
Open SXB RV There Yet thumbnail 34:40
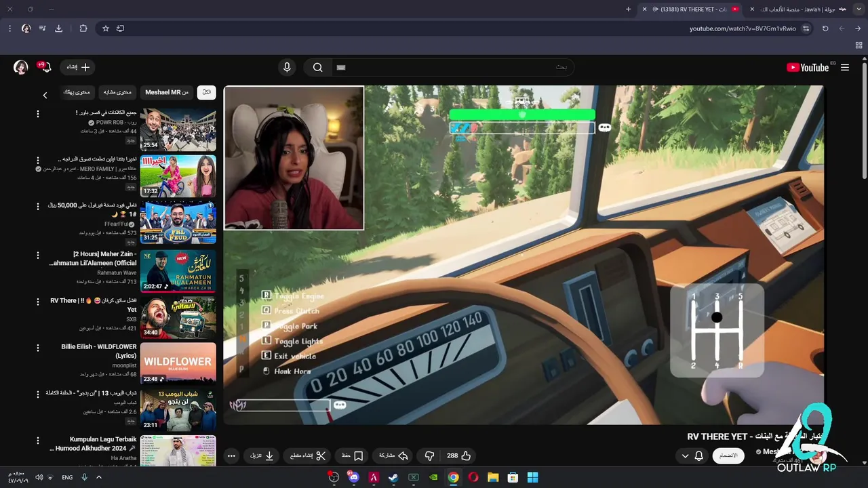178,317
